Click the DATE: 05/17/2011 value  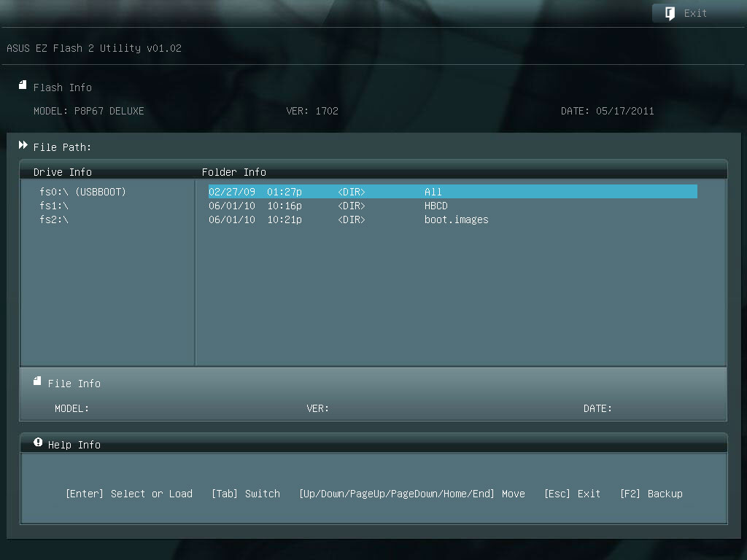(608, 111)
